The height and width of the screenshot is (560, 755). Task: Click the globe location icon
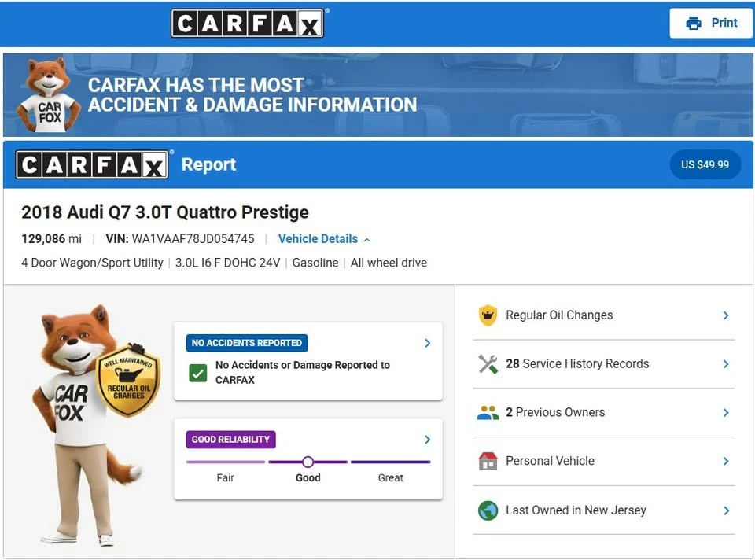click(x=488, y=510)
